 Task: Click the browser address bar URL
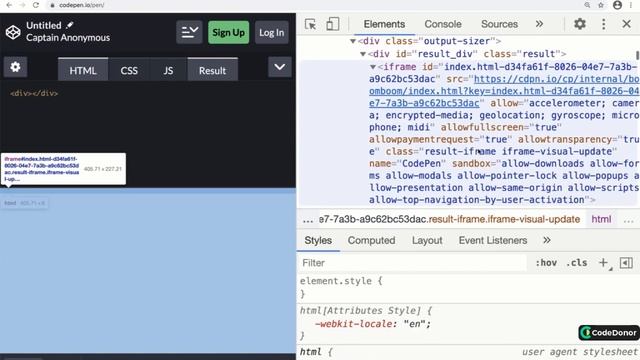pos(82,5)
